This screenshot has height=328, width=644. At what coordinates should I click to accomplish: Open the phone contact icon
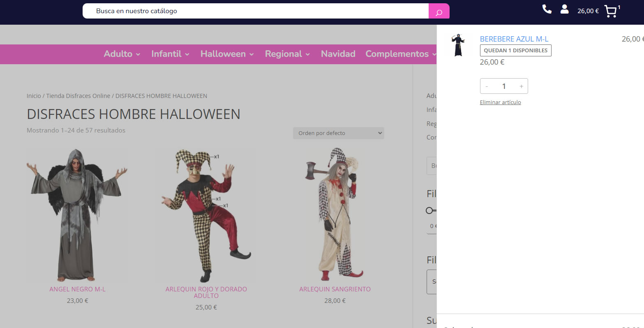point(547,9)
